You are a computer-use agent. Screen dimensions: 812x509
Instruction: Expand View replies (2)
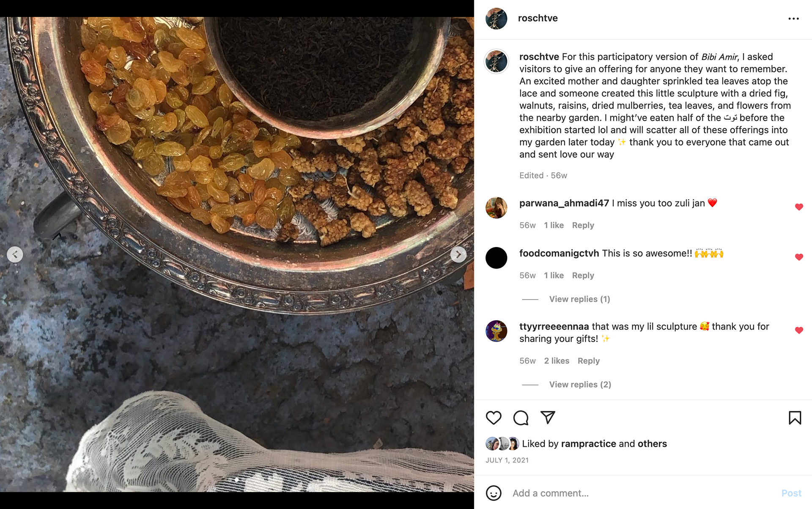[x=580, y=385]
